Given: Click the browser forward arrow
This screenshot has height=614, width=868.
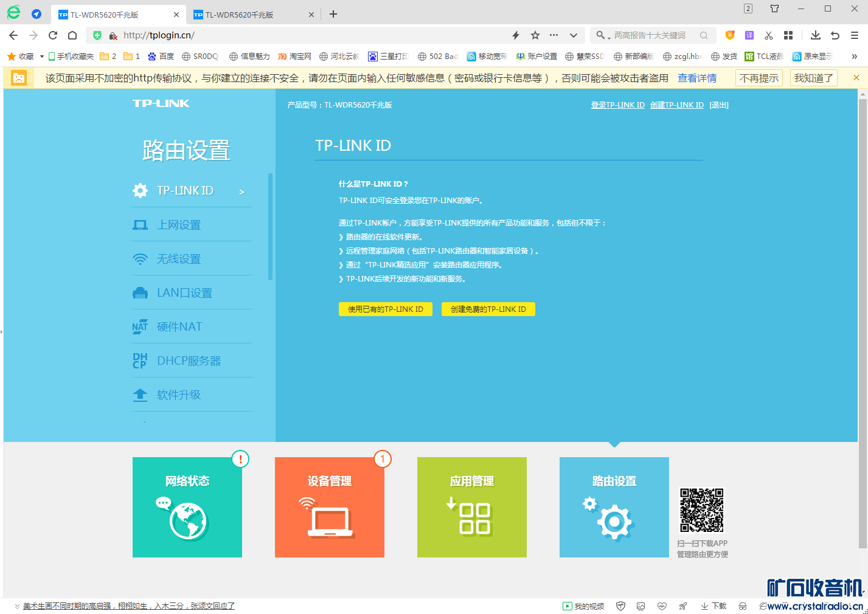Looking at the screenshot, I should pyautogui.click(x=33, y=35).
